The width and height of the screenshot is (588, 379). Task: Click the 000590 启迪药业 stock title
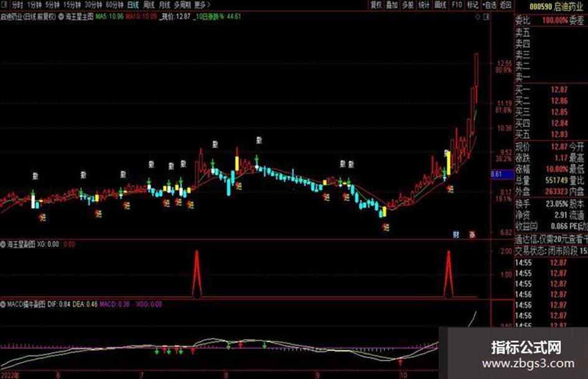tap(556, 7)
